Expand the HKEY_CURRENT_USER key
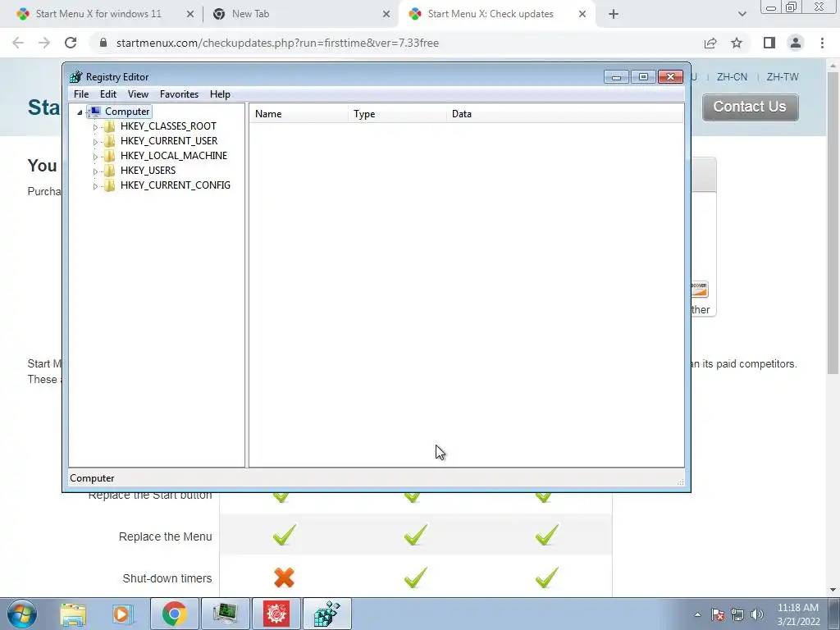 pyautogui.click(x=95, y=141)
